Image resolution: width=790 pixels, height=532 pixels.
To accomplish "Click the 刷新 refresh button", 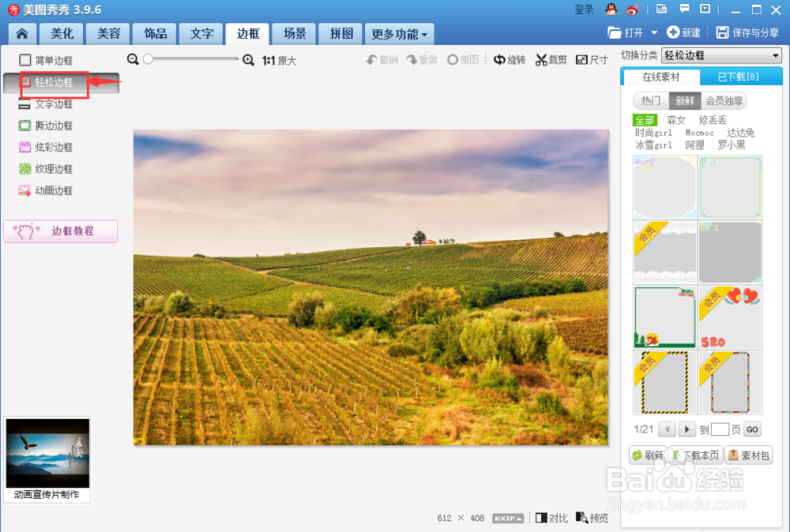I will pos(648,455).
